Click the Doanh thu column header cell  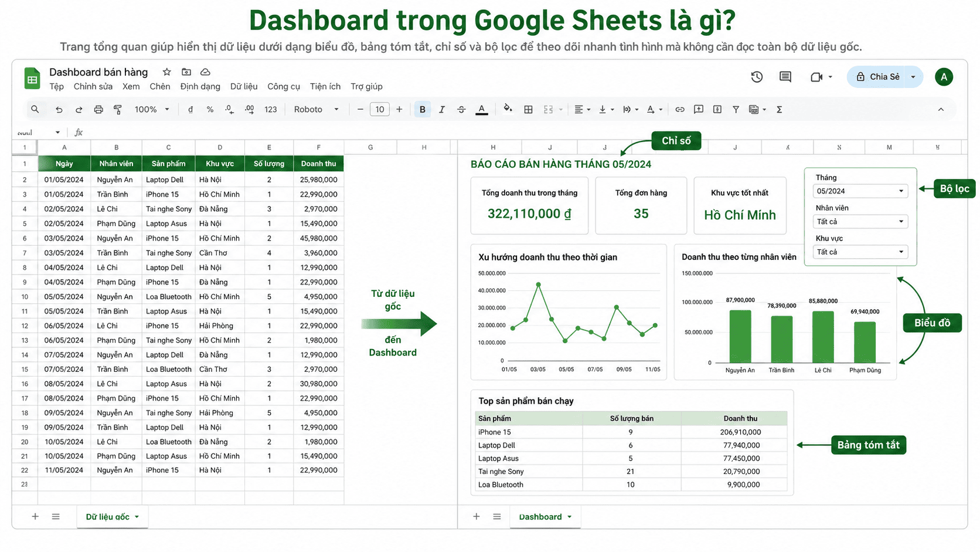(318, 164)
